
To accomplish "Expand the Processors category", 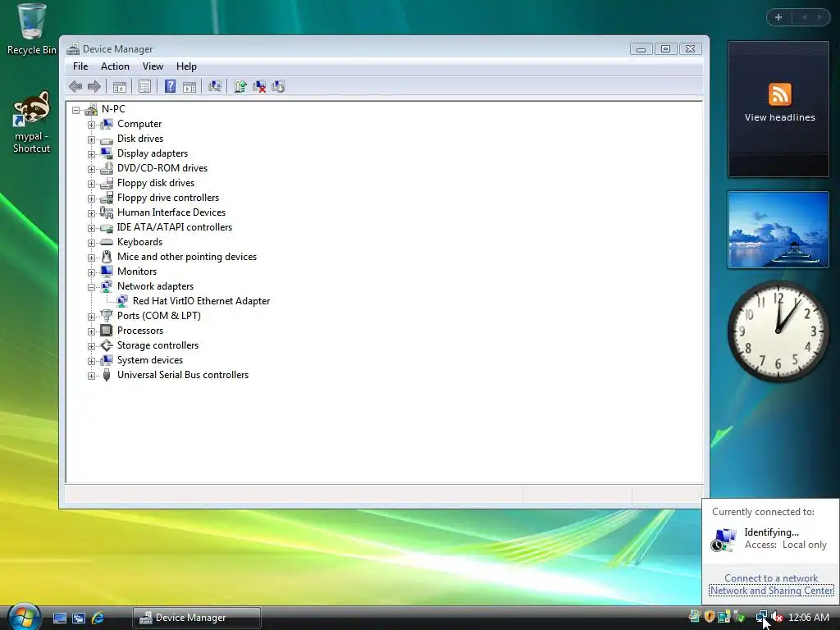I will pyautogui.click(x=92, y=331).
